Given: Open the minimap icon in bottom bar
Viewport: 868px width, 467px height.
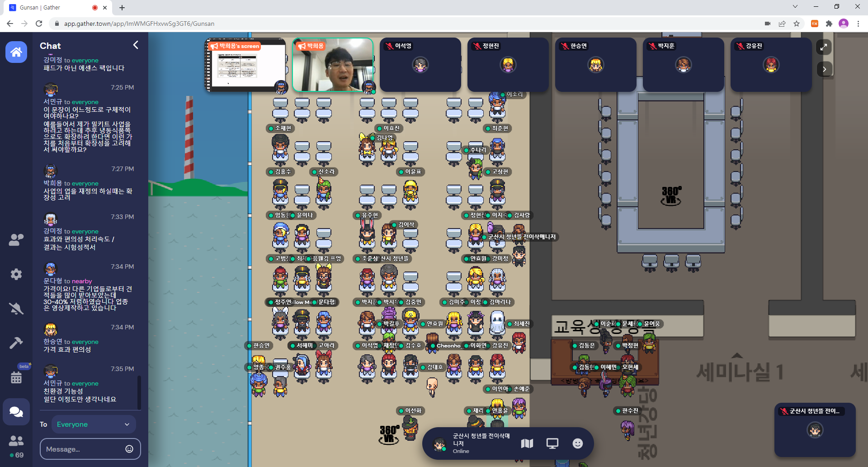Looking at the screenshot, I should tap(527, 443).
